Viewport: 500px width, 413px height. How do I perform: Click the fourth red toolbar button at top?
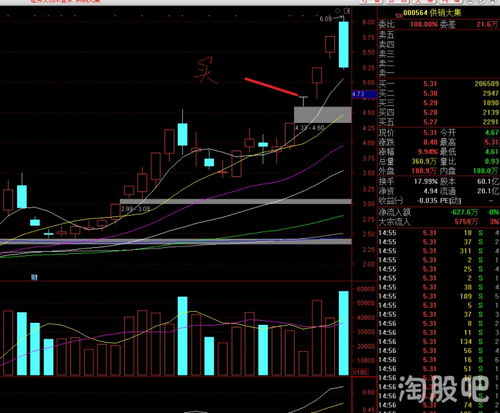452,1
